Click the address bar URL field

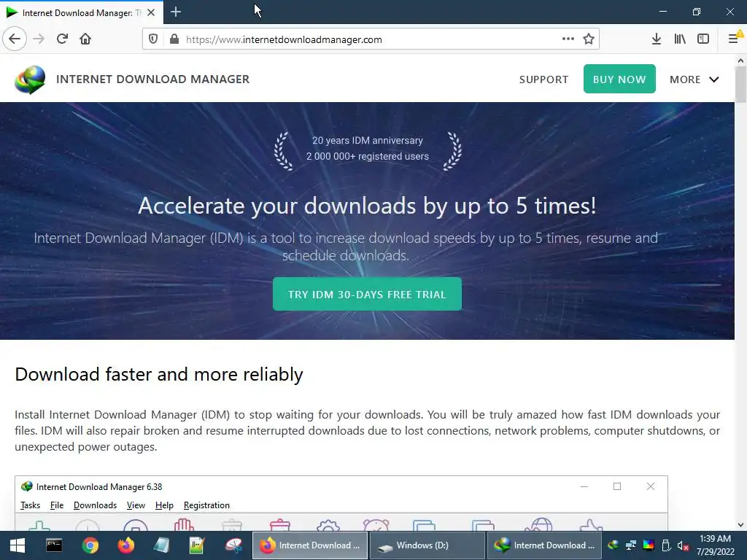371,39
